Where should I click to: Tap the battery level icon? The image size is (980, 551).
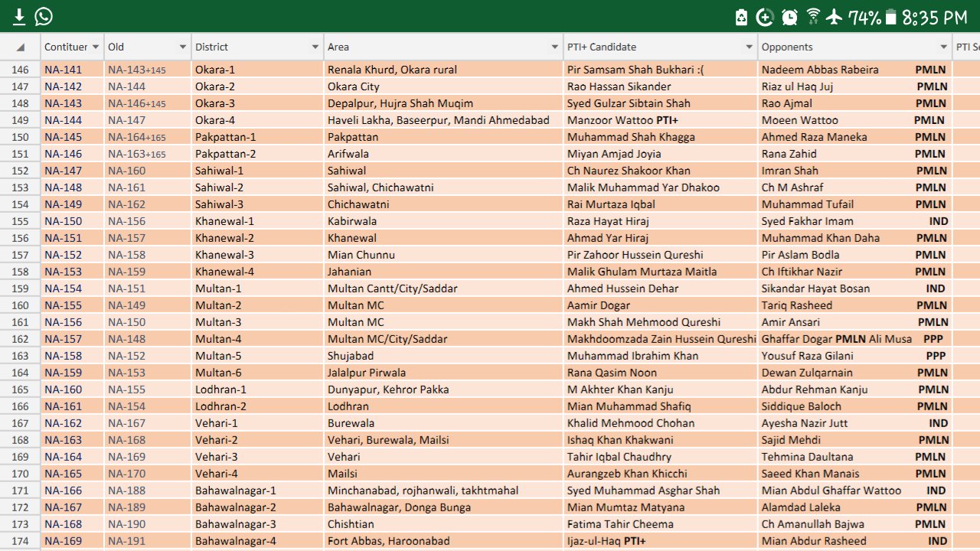891,17
